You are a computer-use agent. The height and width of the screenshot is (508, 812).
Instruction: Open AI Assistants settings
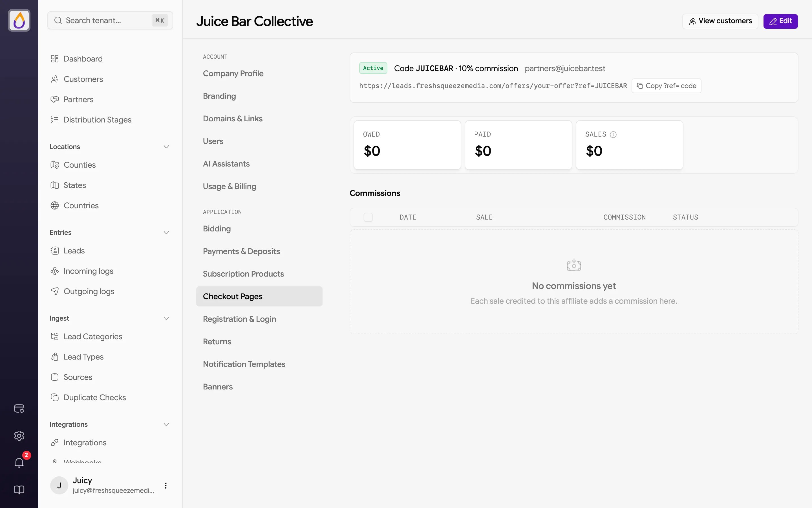tap(259, 164)
